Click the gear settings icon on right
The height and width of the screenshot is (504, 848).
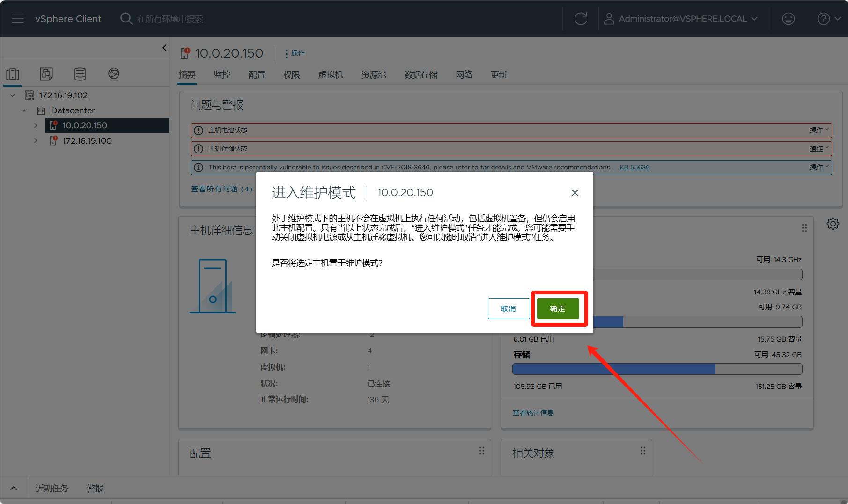click(x=833, y=224)
